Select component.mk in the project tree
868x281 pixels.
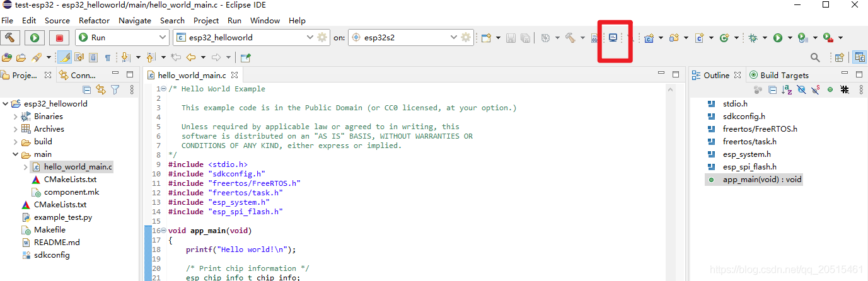(71, 192)
